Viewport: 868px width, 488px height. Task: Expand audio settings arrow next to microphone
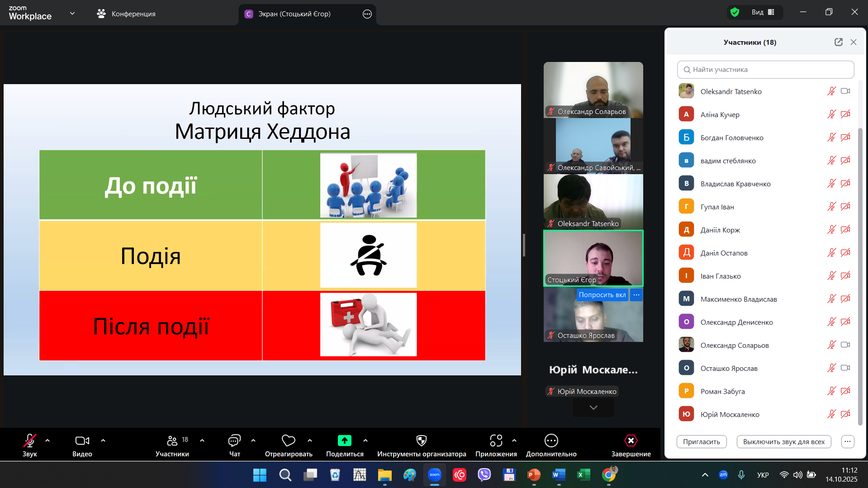47,440
